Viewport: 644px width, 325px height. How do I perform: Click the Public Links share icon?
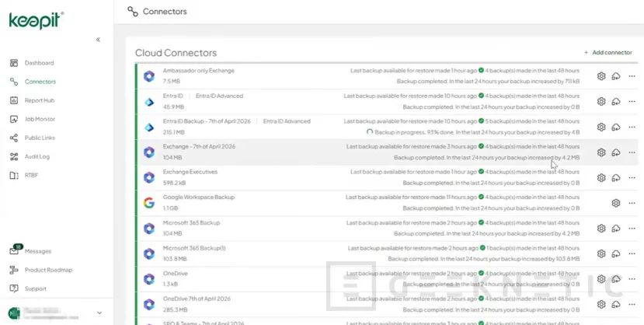(14, 138)
